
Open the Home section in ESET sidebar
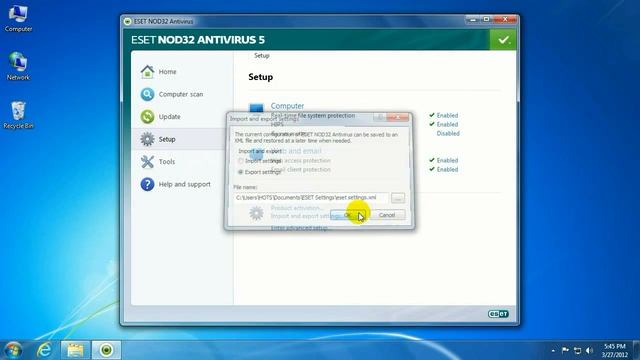point(158,71)
